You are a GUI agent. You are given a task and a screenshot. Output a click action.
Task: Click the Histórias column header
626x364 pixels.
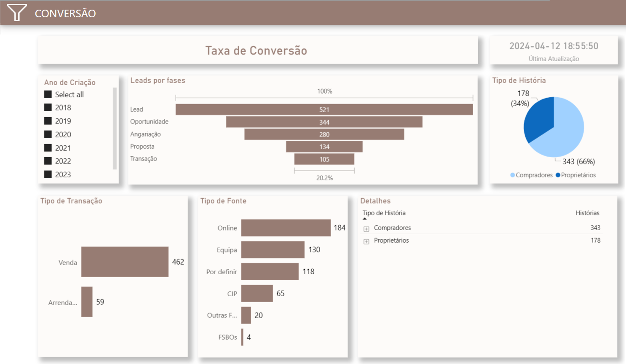[587, 213]
